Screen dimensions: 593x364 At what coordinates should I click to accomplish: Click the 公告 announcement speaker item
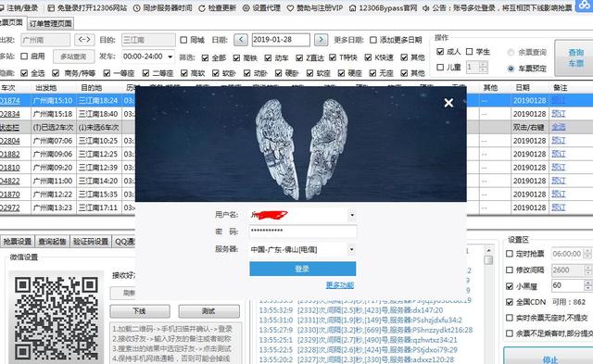pos(498,7)
